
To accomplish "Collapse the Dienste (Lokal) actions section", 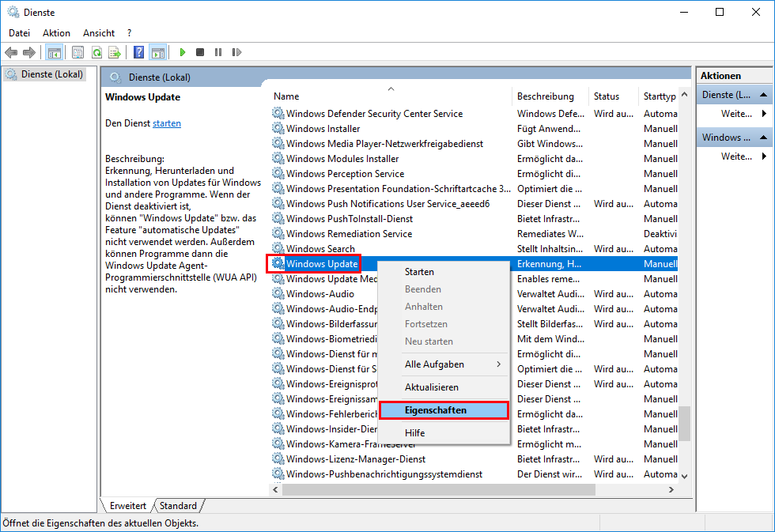I will click(764, 95).
